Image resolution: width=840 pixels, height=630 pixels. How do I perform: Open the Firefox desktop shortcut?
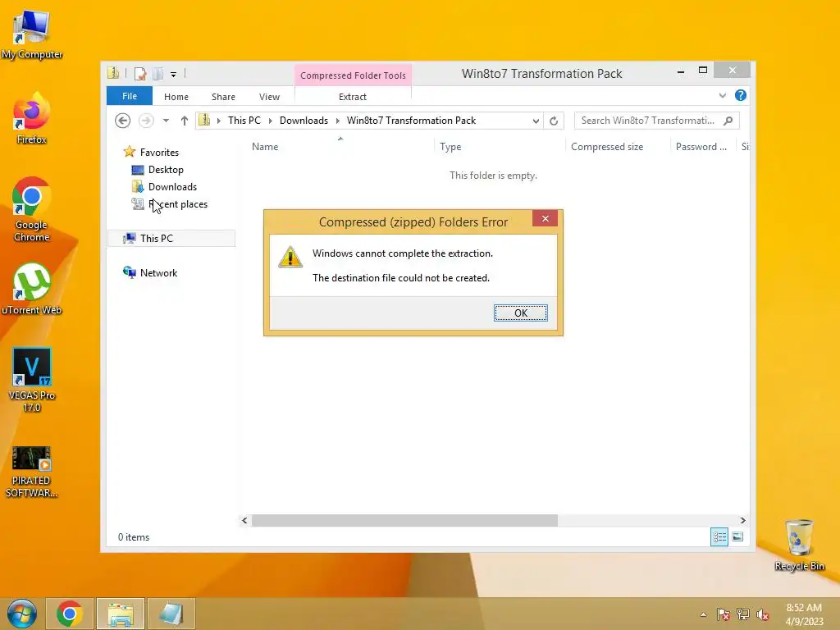click(x=32, y=118)
